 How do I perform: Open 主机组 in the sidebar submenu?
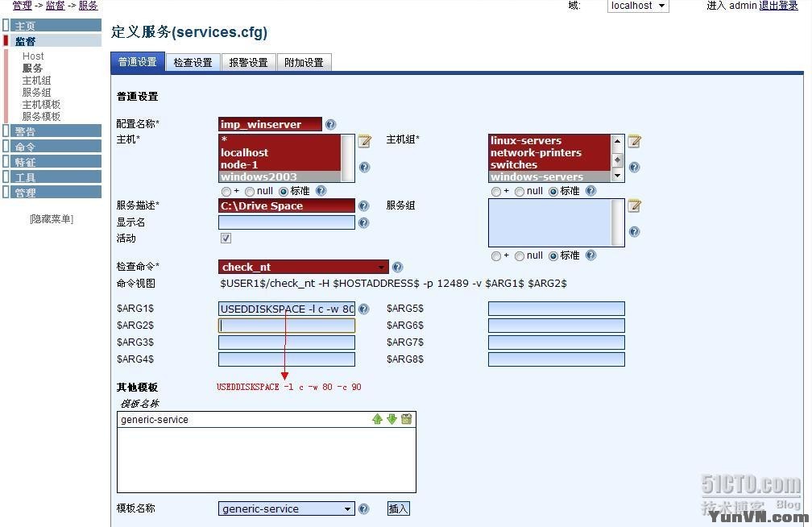[x=37, y=81]
